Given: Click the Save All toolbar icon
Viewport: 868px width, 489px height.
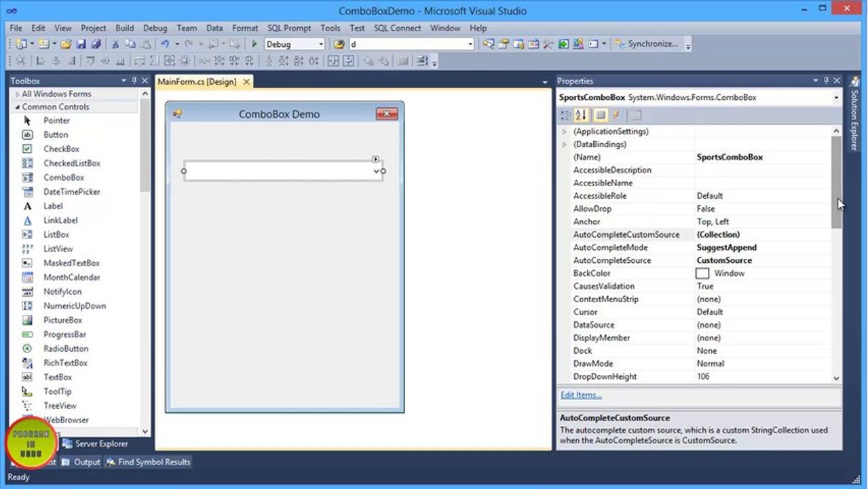Looking at the screenshot, I should pos(96,44).
